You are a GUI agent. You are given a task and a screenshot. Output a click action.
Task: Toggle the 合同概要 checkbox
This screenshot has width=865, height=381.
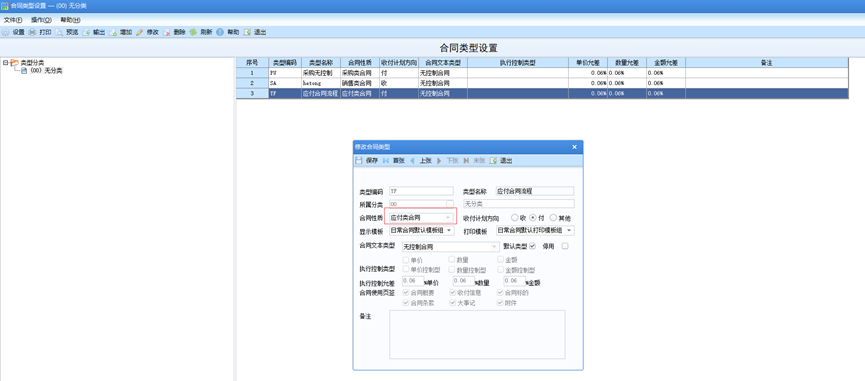407,293
